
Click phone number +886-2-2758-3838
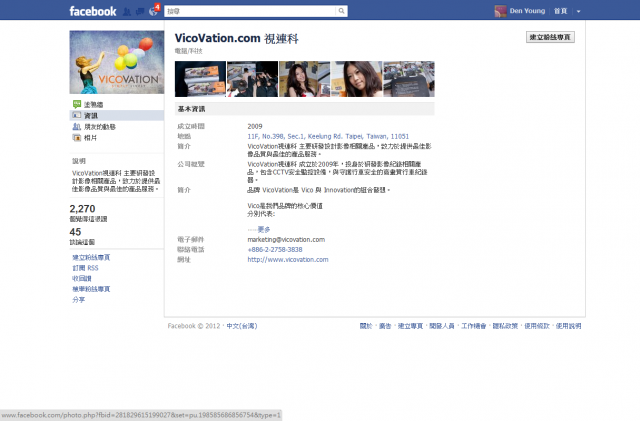275,249
